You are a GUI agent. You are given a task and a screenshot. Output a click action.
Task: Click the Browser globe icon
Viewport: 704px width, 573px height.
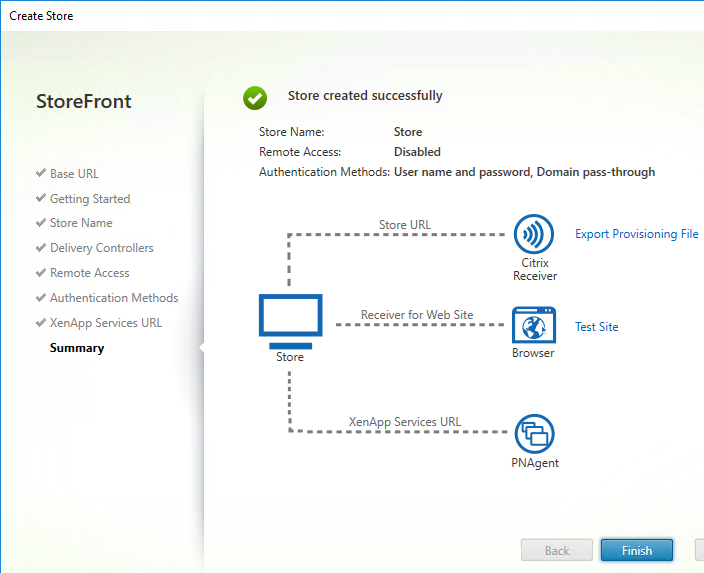[x=533, y=326]
